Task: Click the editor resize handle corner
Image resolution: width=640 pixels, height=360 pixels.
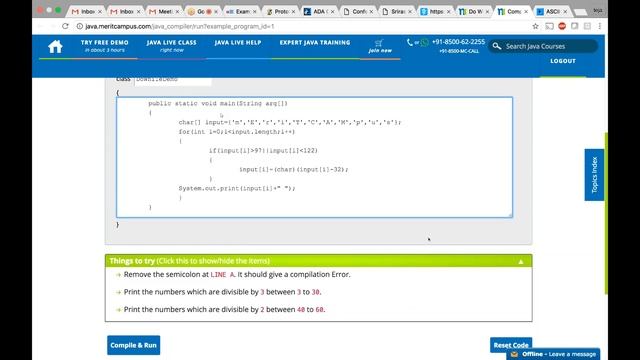Action: point(510,215)
